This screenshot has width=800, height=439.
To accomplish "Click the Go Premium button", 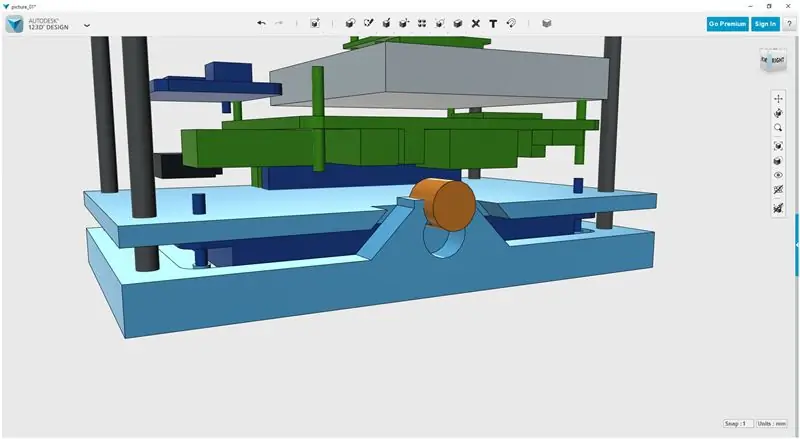I will point(728,24).
